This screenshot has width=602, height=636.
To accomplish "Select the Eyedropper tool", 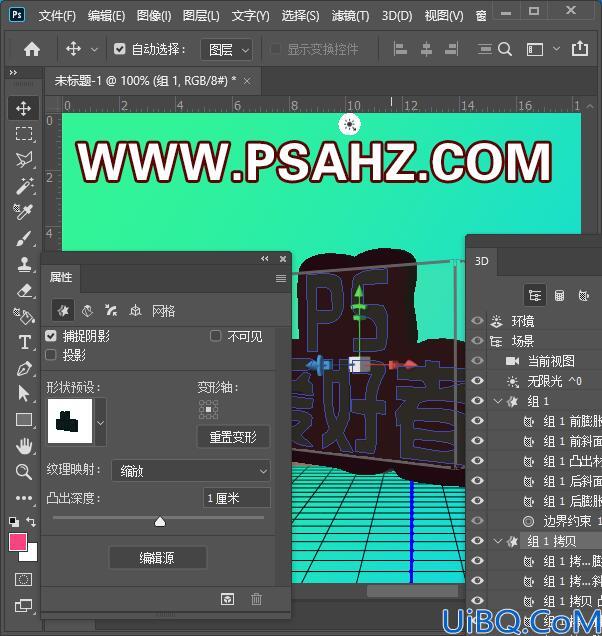I will (x=24, y=212).
